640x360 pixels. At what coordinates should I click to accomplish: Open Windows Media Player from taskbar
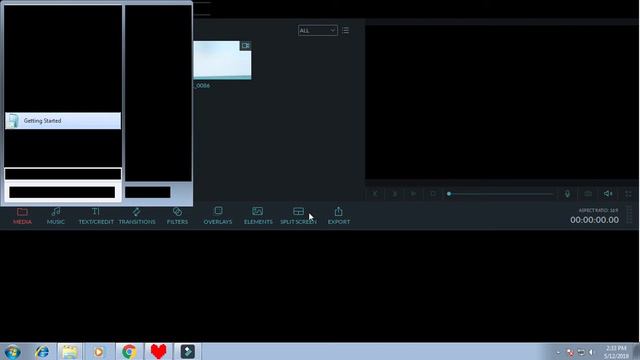(98, 352)
